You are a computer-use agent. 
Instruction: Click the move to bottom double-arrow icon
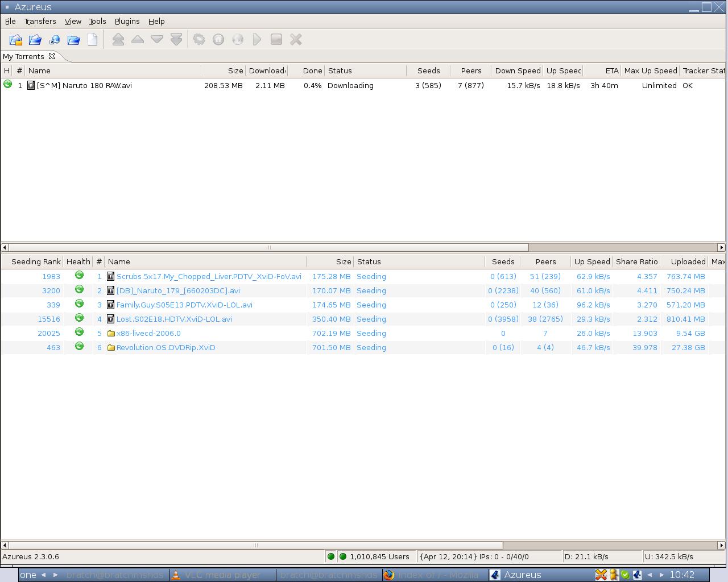[x=176, y=39]
